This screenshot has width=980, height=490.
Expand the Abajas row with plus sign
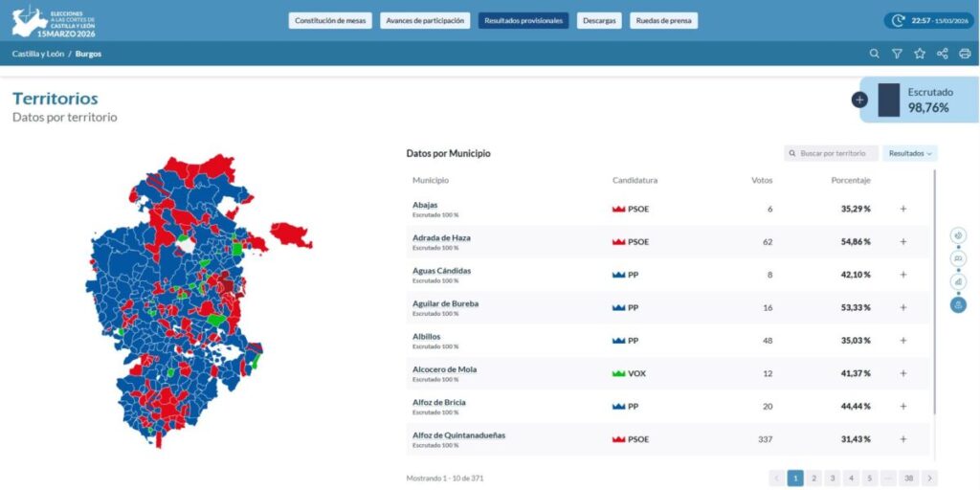(902, 209)
